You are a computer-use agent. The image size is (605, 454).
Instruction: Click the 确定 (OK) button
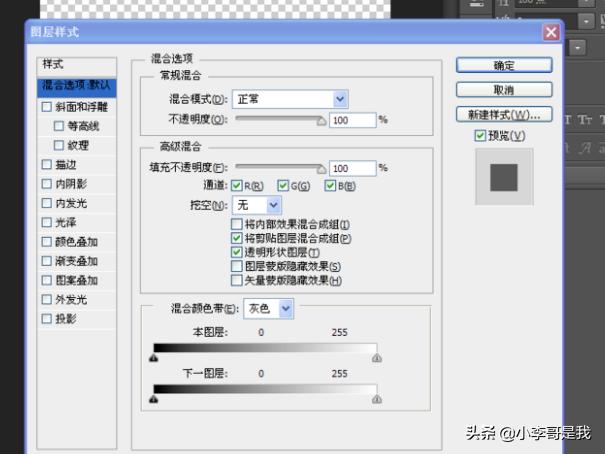[x=504, y=66]
